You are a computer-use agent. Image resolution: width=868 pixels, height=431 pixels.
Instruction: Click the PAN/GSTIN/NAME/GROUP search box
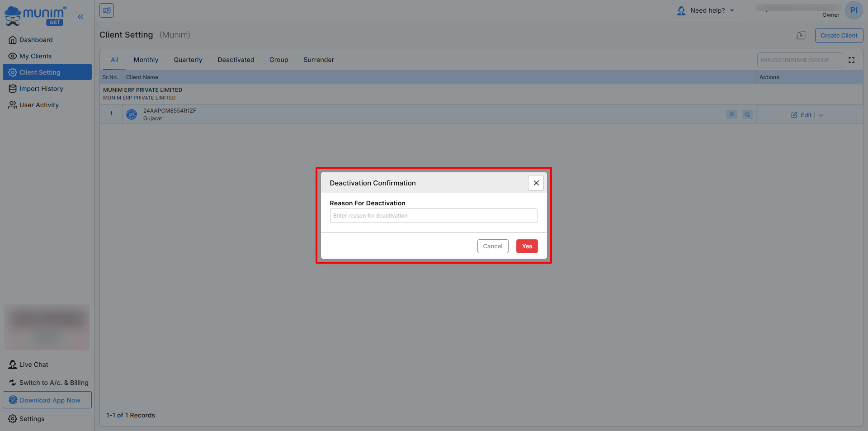[x=799, y=60]
